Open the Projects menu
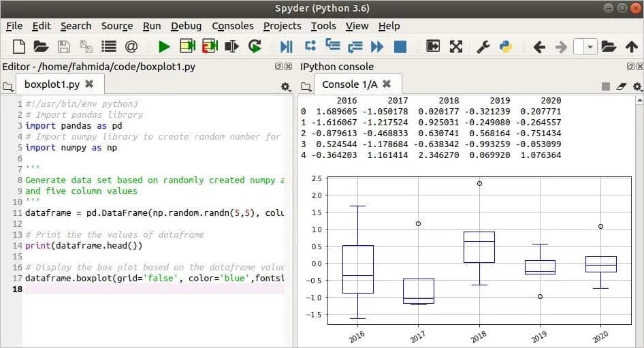Viewport: 644px width, 348px height. point(282,26)
